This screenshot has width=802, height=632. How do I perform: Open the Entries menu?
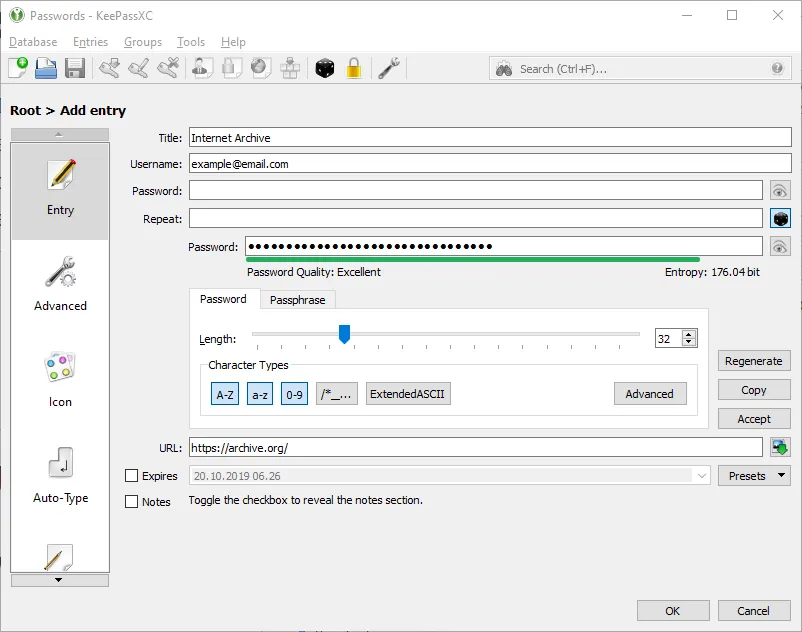(x=91, y=42)
